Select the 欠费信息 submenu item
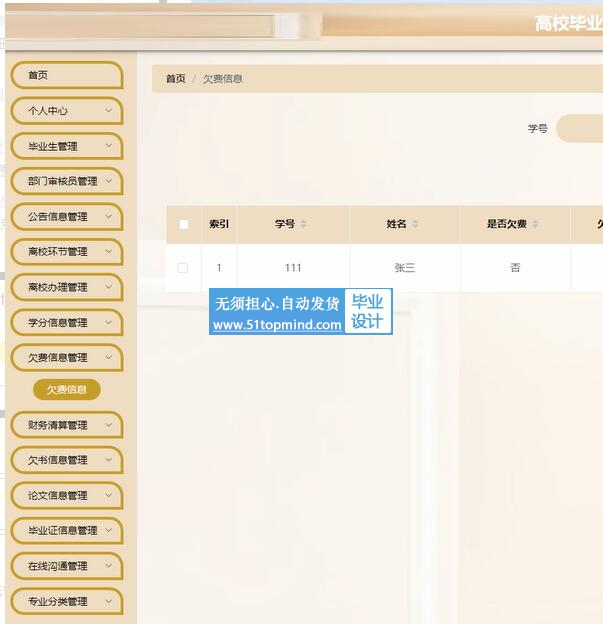The width and height of the screenshot is (603, 624). tap(67, 390)
